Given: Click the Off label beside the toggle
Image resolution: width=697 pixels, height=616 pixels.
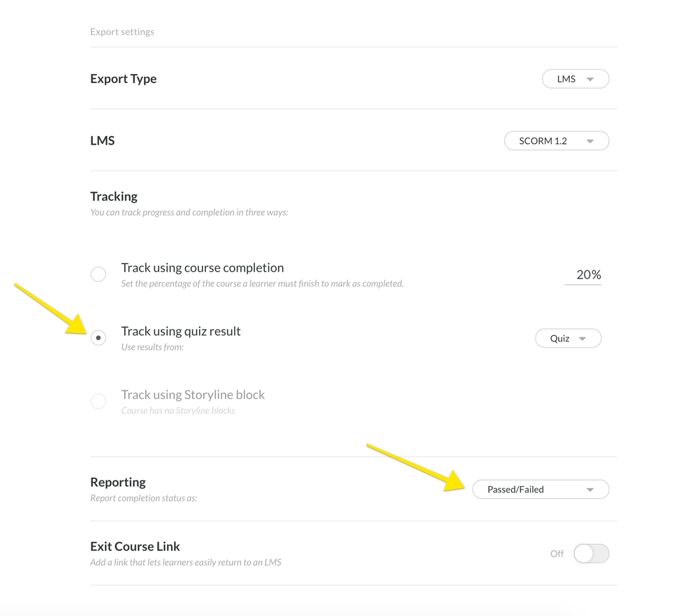Looking at the screenshot, I should pos(557,554).
